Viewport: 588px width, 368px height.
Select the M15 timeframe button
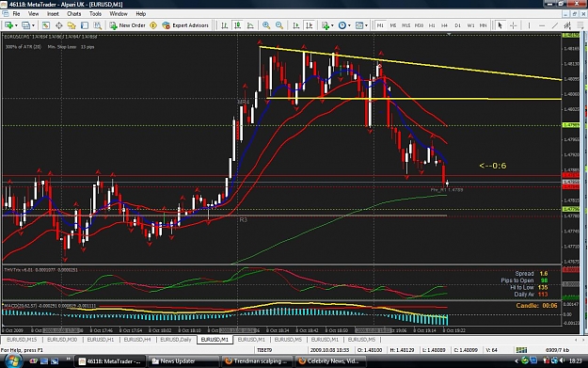(x=406, y=25)
